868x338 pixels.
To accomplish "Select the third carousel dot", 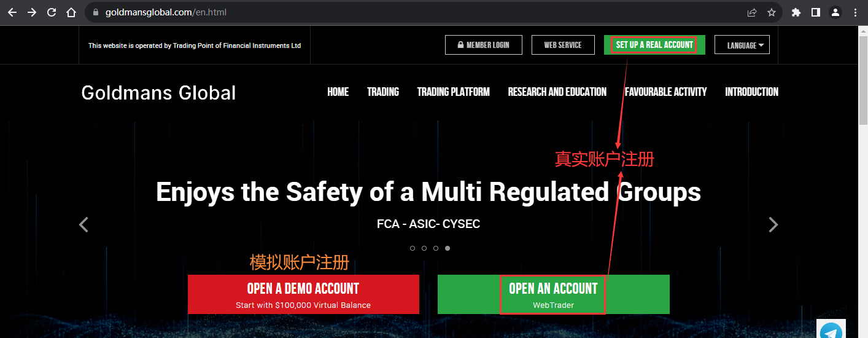I will point(436,248).
